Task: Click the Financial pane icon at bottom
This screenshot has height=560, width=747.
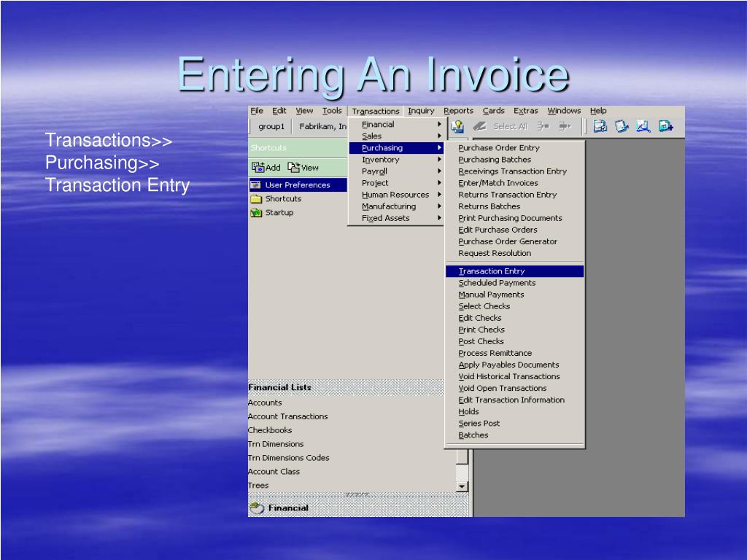Action: pyautogui.click(x=257, y=508)
